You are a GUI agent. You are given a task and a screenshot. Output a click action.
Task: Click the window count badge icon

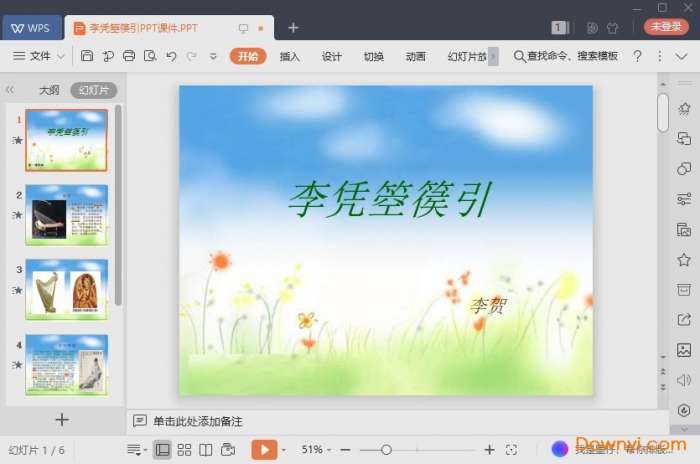558,28
